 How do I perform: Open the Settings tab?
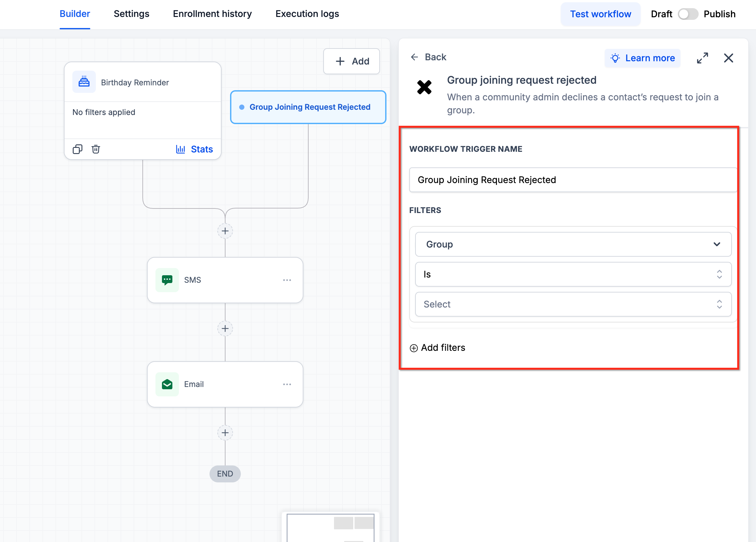(131, 14)
